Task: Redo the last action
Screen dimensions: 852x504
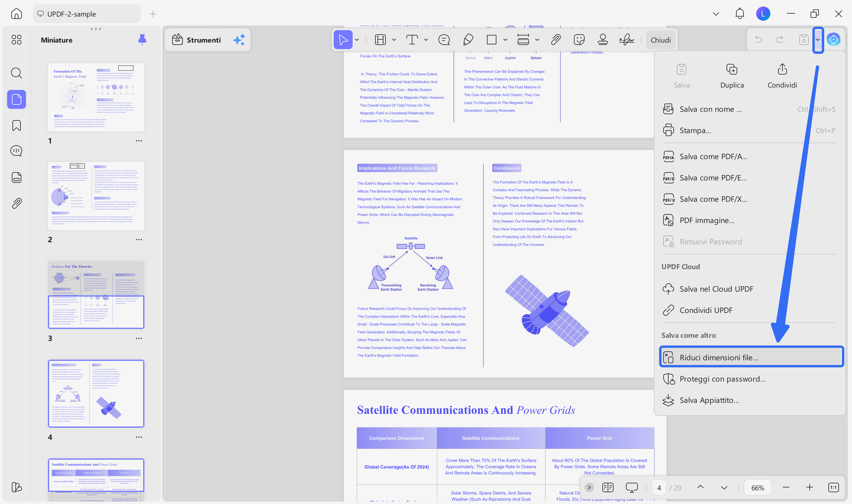Action: (780, 40)
